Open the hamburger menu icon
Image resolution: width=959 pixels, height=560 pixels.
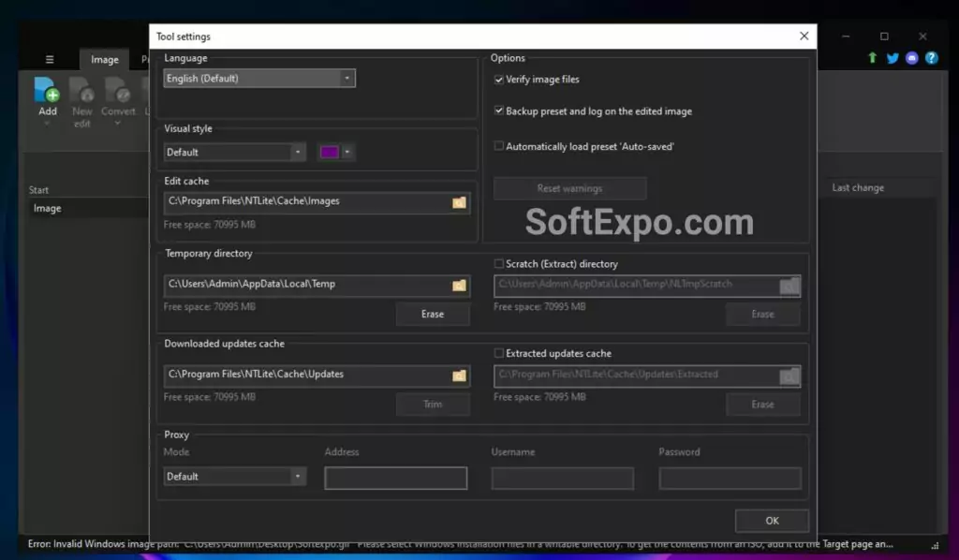49,58
